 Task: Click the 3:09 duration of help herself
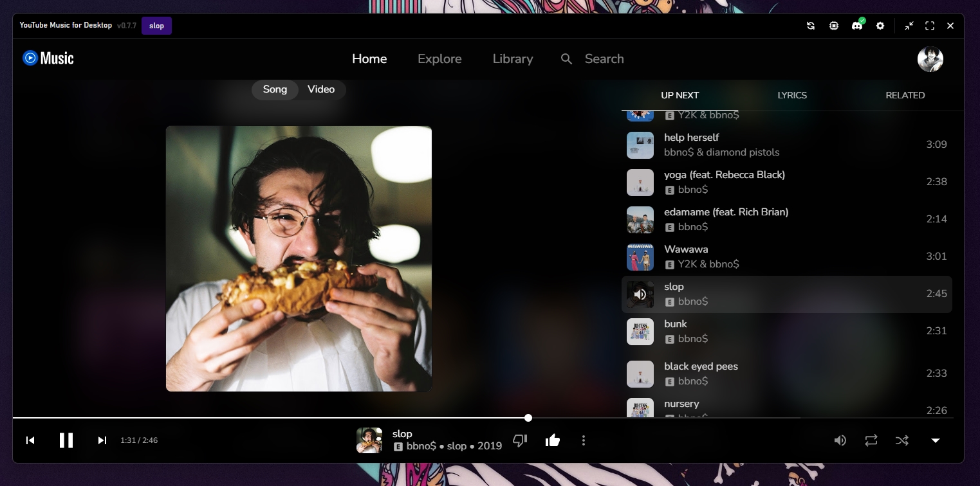tap(936, 145)
